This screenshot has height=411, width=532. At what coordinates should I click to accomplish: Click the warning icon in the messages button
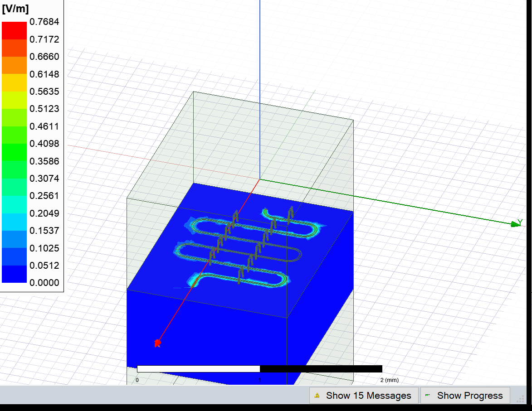point(317,396)
